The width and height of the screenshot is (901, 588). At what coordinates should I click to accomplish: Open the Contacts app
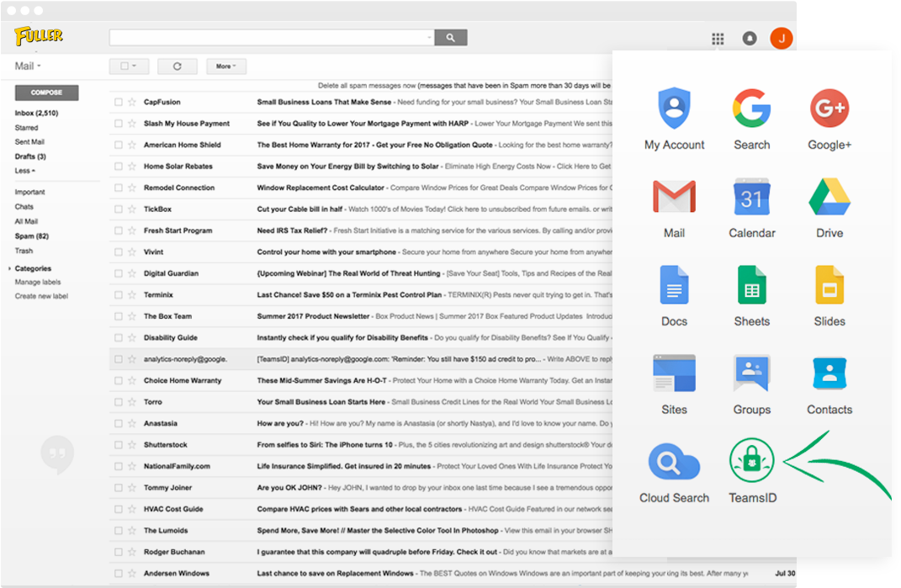[x=829, y=384]
